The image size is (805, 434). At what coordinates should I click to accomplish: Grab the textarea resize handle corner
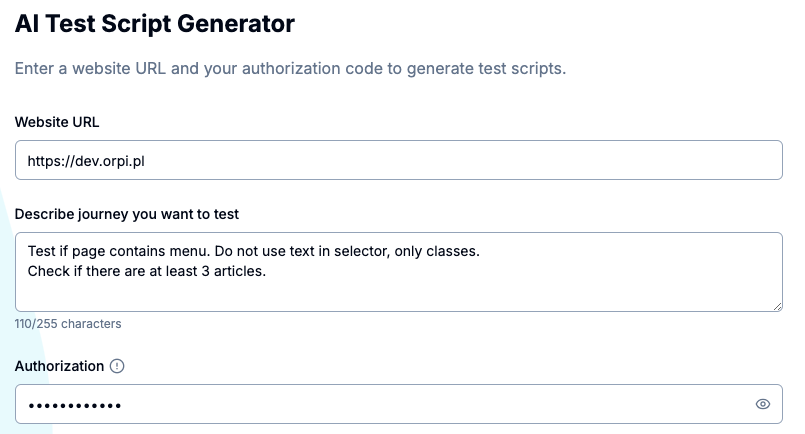[777, 306]
